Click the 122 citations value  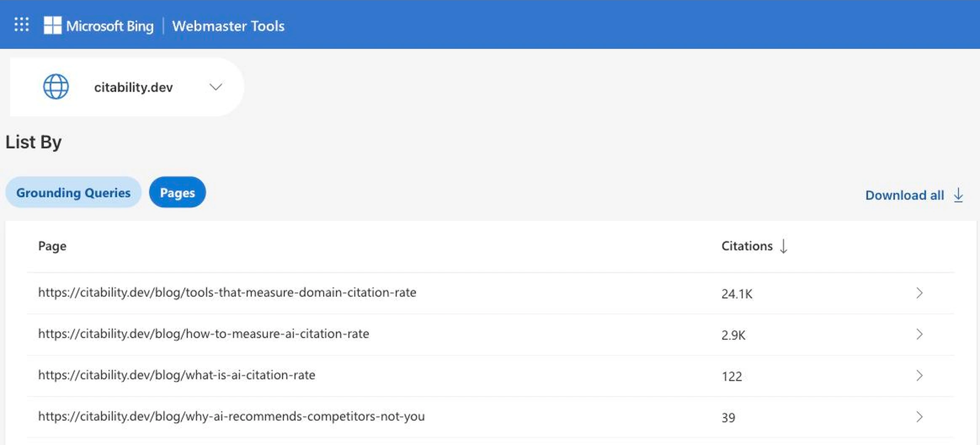click(x=732, y=376)
